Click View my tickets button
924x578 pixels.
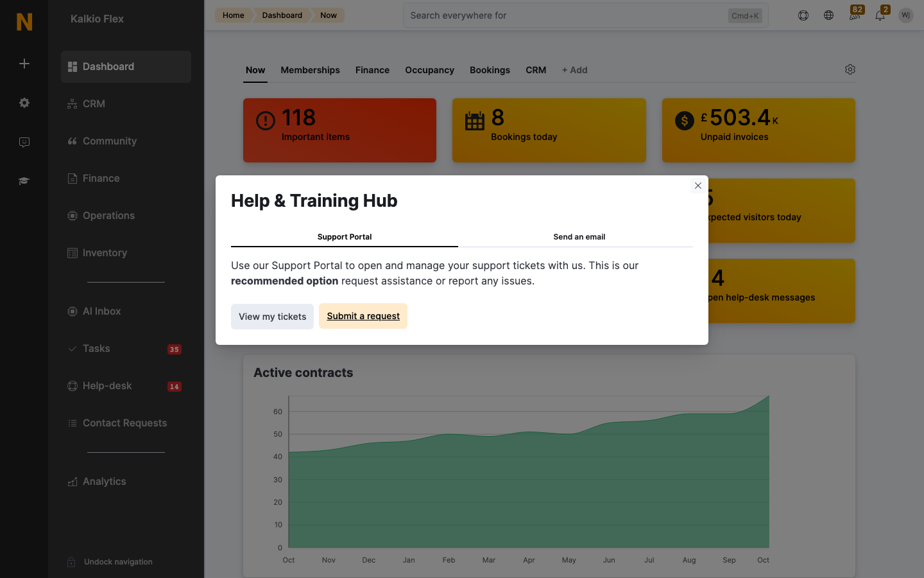pyautogui.click(x=272, y=317)
